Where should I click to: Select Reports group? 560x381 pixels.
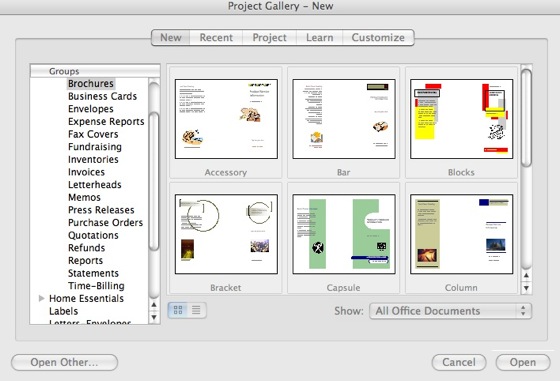click(85, 261)
